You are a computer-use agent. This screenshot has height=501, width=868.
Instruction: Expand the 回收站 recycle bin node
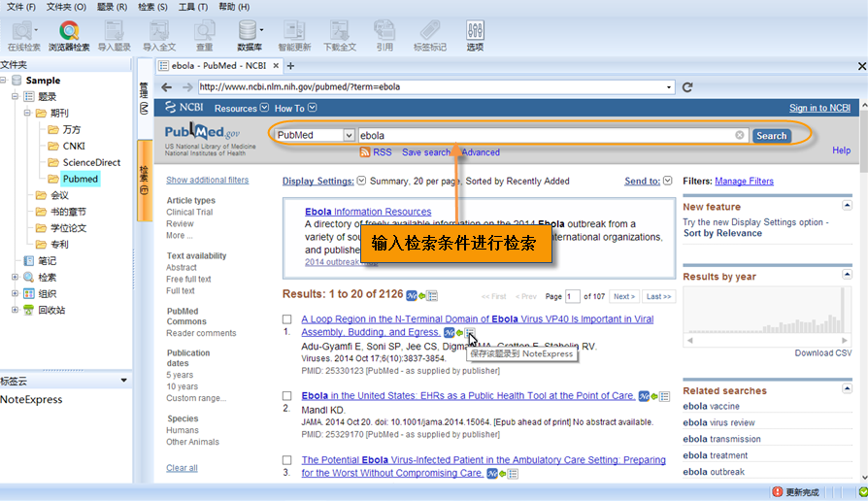[x=15, y=310]
